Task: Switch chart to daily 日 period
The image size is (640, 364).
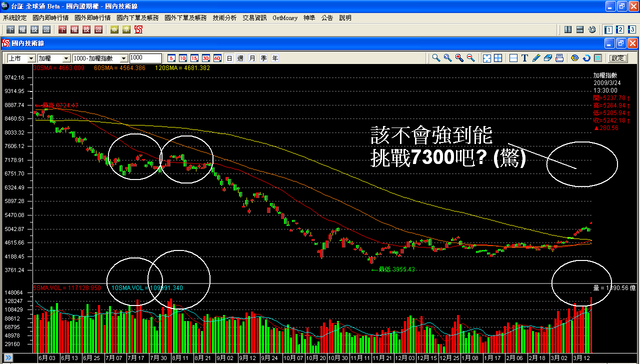Action: (229, 58)
